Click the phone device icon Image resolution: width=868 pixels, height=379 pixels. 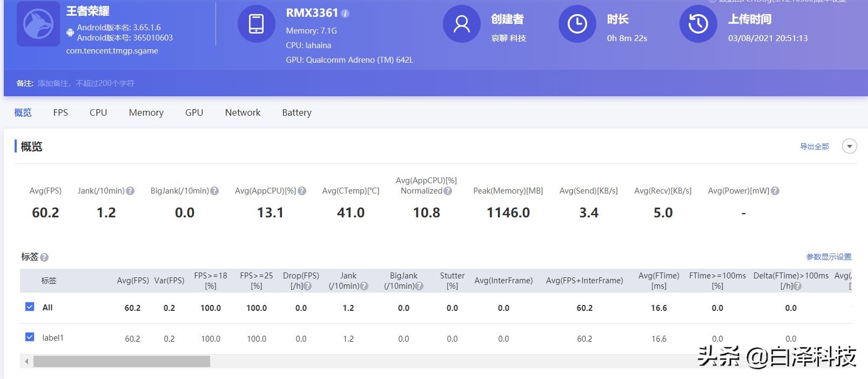(256, 24)
